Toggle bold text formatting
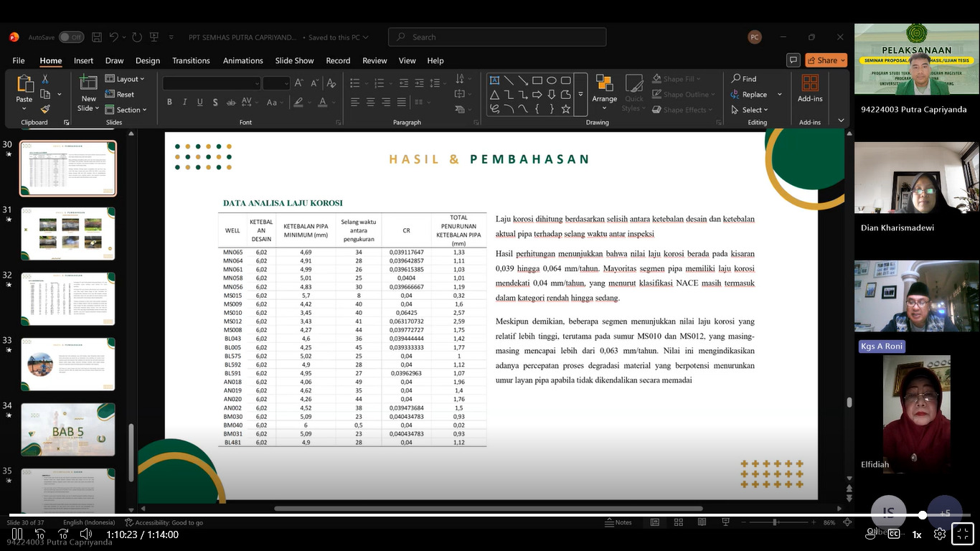 pos(169,103)
